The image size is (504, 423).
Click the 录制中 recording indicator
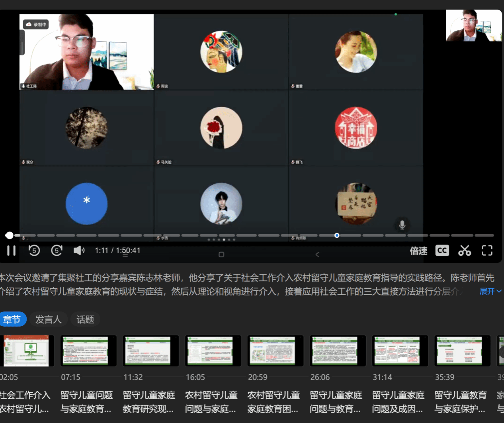pos(36,25)
